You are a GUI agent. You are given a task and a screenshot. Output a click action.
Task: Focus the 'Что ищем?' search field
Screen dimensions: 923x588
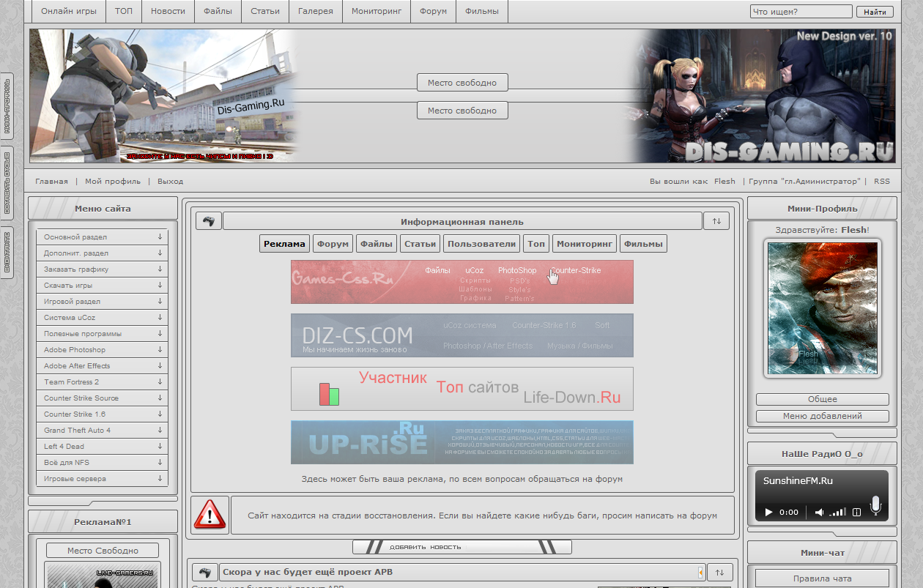click(801, 12)
